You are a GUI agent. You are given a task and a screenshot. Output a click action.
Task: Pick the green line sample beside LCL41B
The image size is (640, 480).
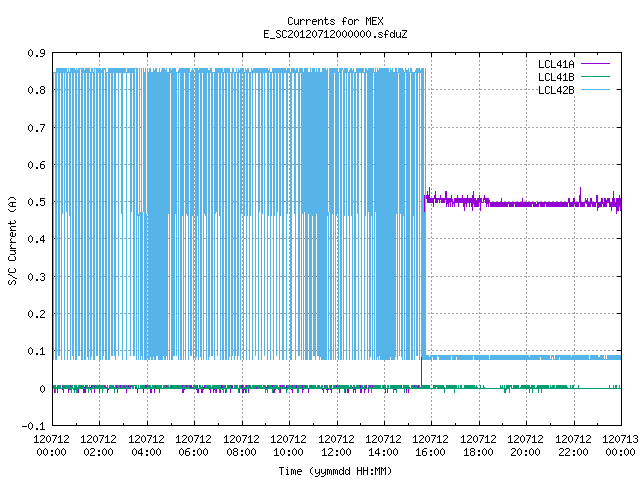[595, 76]
